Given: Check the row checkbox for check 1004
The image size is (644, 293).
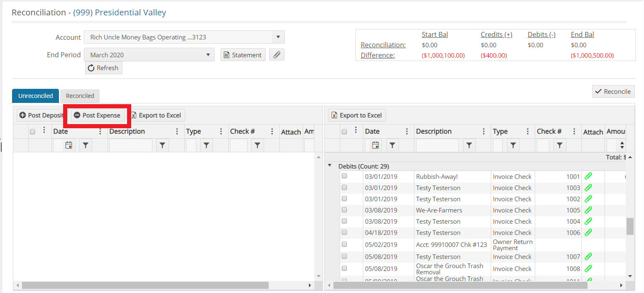Looking at the screenshot, I should [344, 221].
